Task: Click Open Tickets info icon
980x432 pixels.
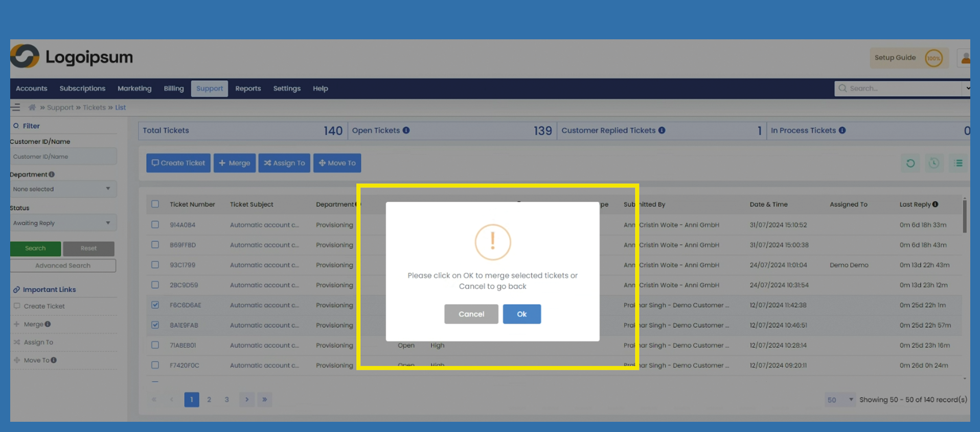Action: [406, 130]
